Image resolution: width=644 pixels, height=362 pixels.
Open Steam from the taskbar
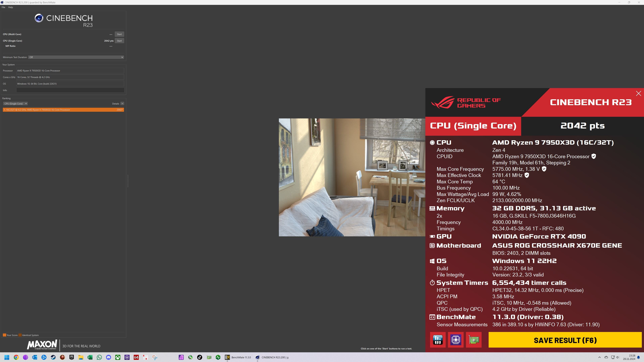click(53, 357)
